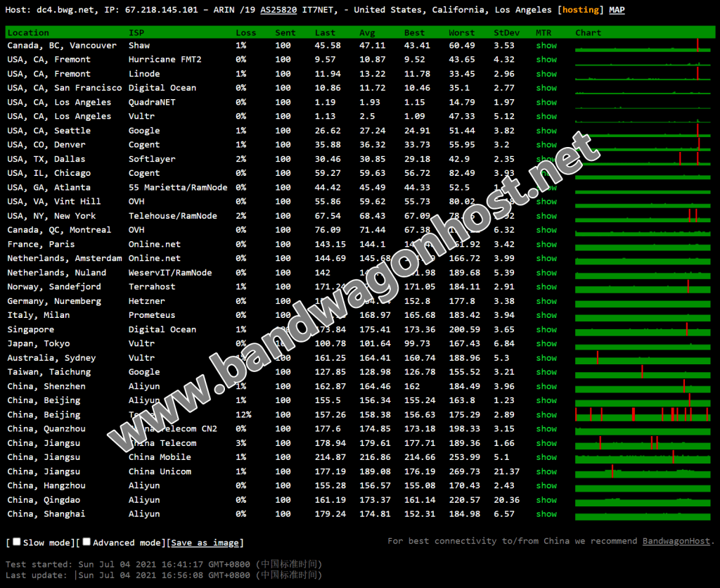Show MTR for Jiangsu China Mobile row
The width and height of the screenshot is (720, 588).
tap(546, 457)
